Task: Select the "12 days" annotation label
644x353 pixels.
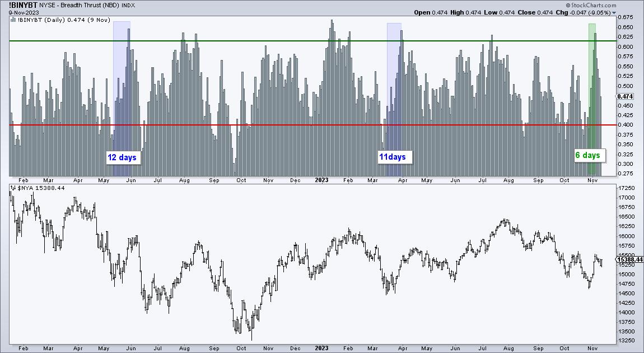Action: tap(122, 157)
